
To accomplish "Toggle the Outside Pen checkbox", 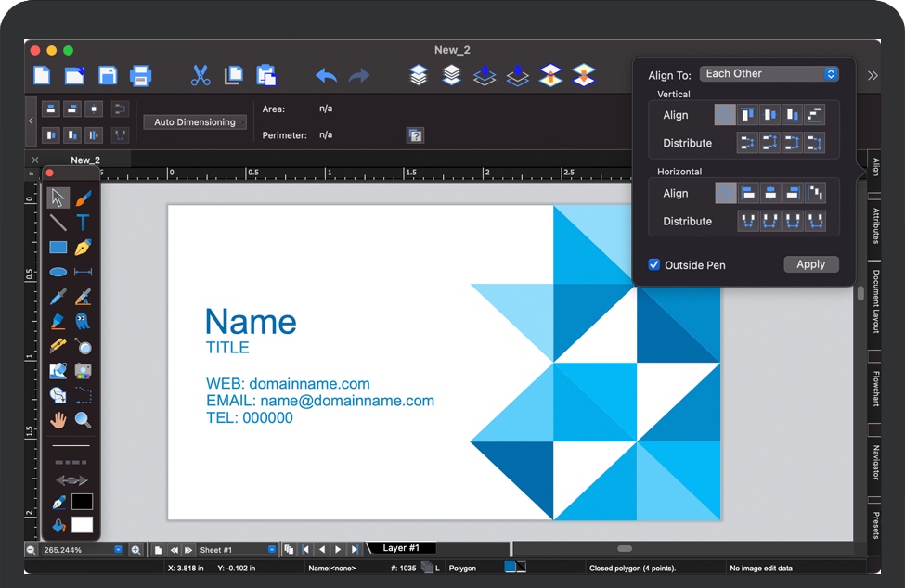I will coord(654,265).
